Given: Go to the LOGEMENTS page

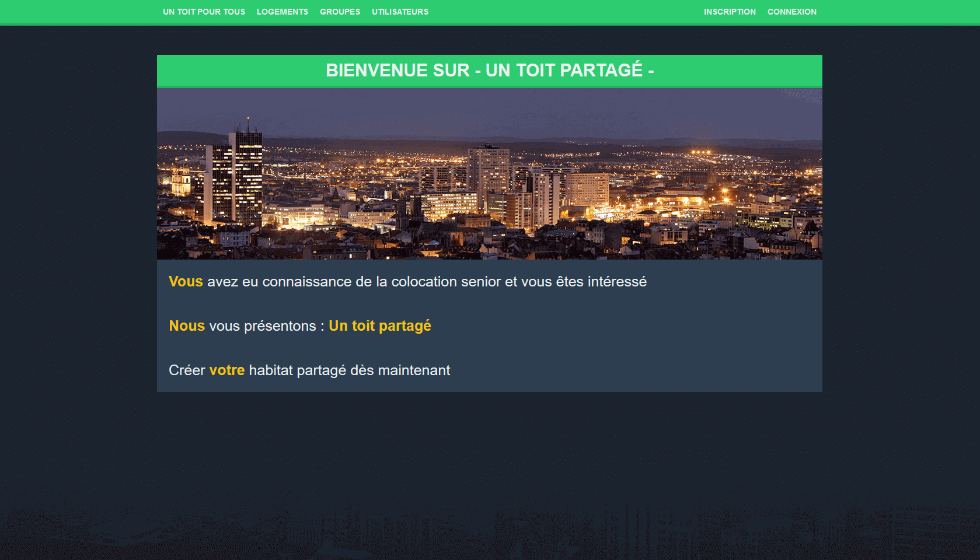Looking at the screenshot, I should pos(282,12).
